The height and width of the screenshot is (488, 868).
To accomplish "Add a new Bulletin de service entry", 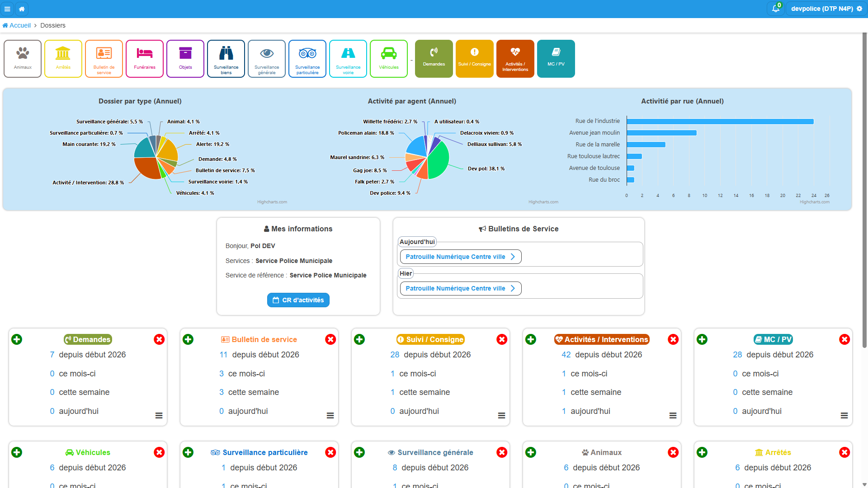I will [x=188, y=339].
